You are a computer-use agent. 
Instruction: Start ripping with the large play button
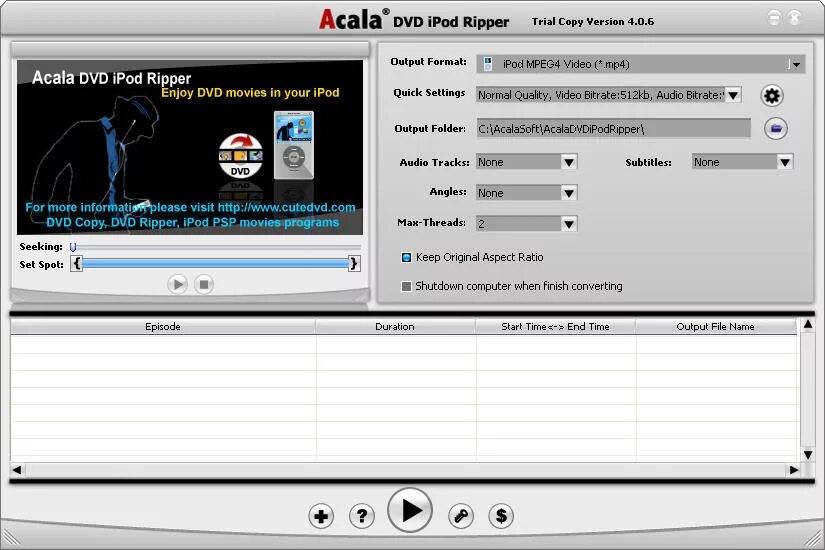tap(410, 511)
